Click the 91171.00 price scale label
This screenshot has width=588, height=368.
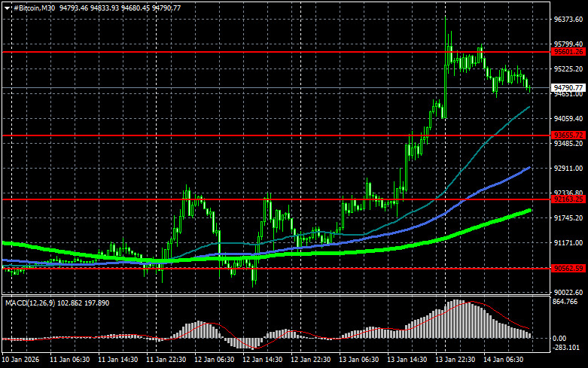[569, 243]
